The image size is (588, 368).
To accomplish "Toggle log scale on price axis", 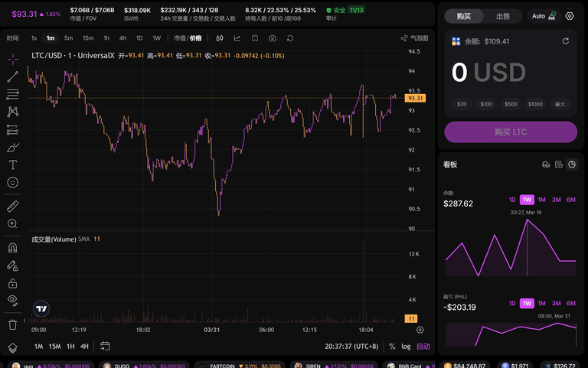I will click(406, 347).
